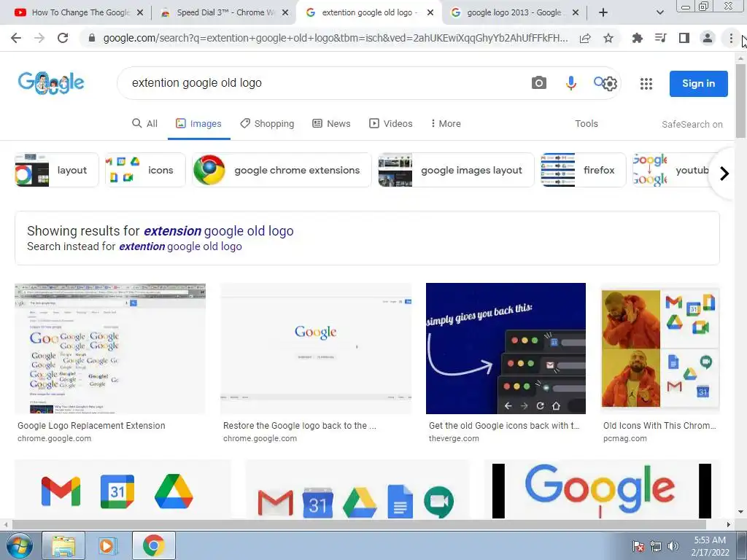Open the large Google logo thumbnail
The image size is (747, 560).
coord(602,489)
